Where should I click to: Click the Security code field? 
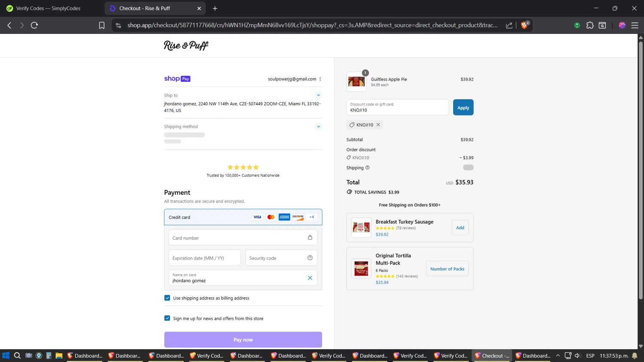[x=281, y=258]
